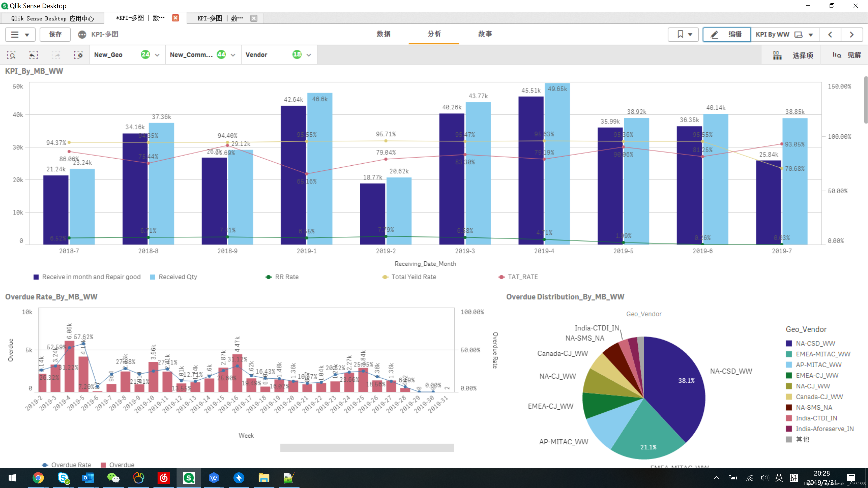Click the Received Qty legend swatch
Screen dimensions: 868x488
[x=152, y=277]
